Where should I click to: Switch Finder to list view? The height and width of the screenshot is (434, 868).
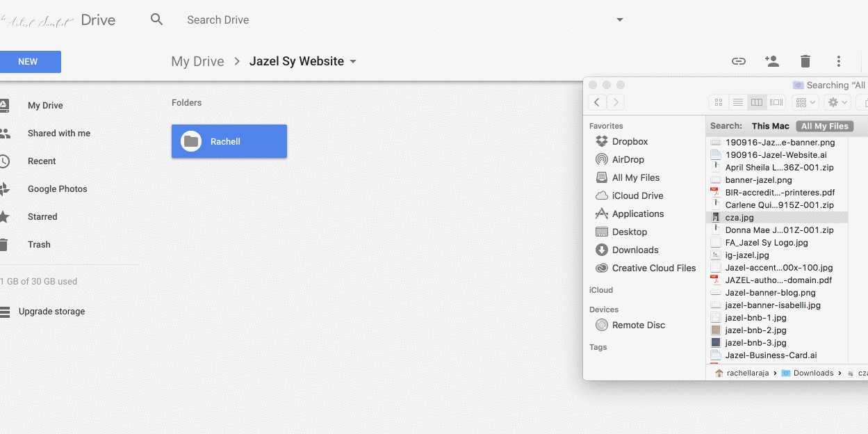point(738,102)
